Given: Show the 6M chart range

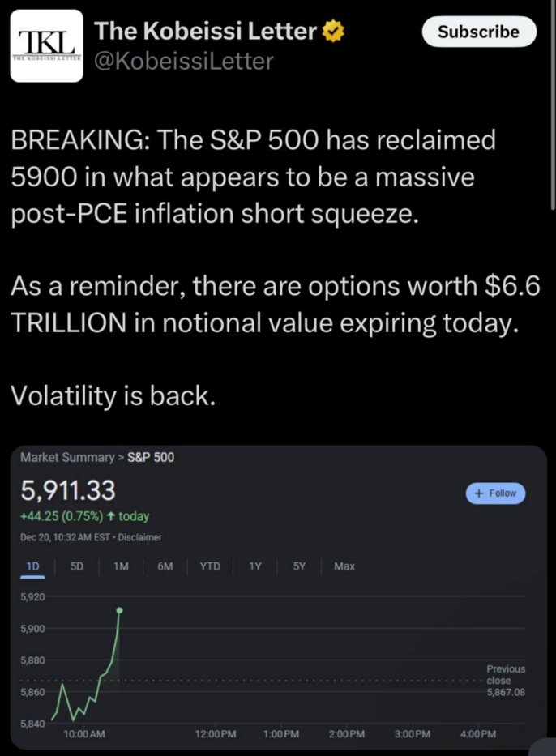Looking at the screenshot, I should (165, 566).
